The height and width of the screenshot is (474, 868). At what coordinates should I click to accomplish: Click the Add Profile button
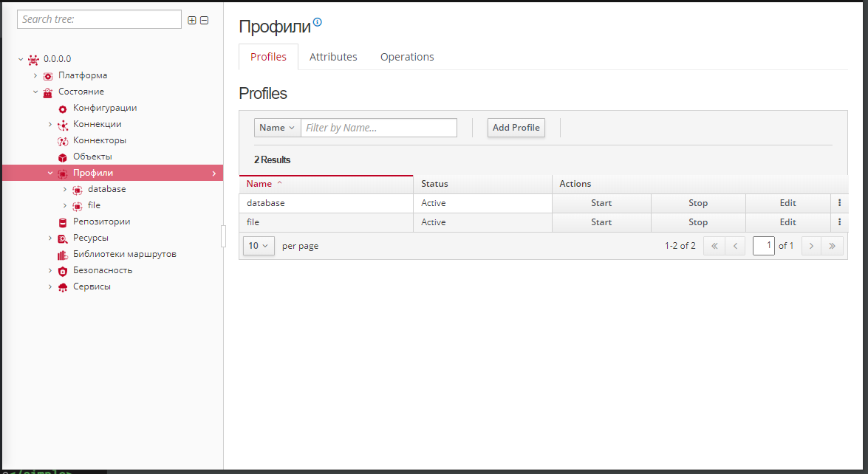[516, 128]
